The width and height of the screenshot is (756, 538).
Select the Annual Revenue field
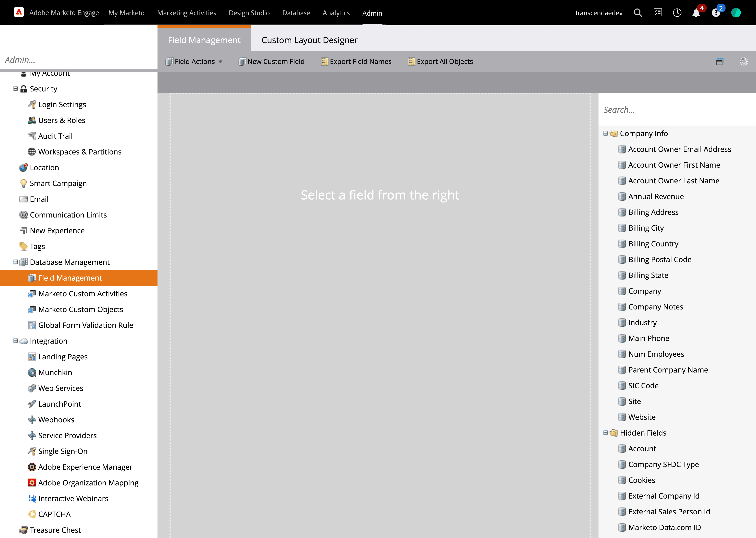click(656, 196)
